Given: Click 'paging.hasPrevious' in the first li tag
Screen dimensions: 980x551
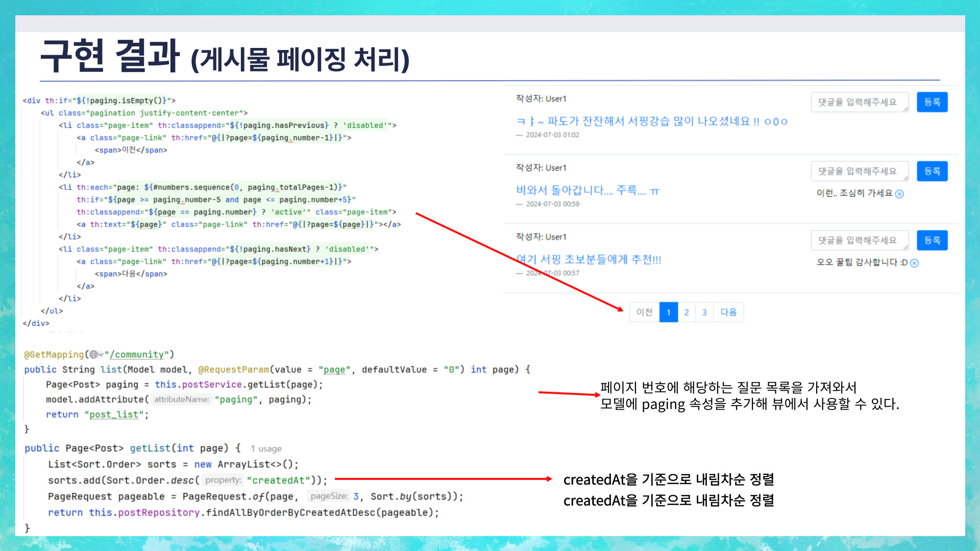Looking at the screenshot, I should [285, 126].
